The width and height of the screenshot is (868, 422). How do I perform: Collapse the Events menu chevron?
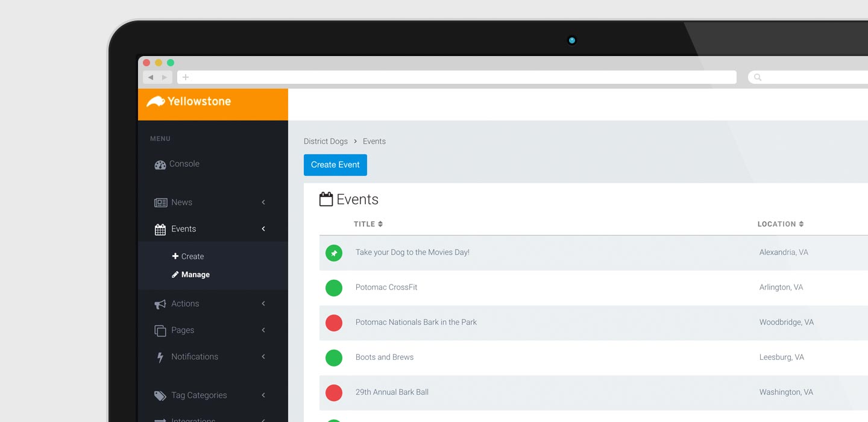coord(263,229)
